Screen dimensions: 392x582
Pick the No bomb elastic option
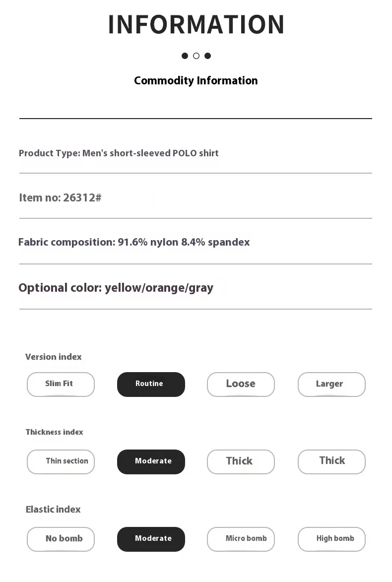61,539
